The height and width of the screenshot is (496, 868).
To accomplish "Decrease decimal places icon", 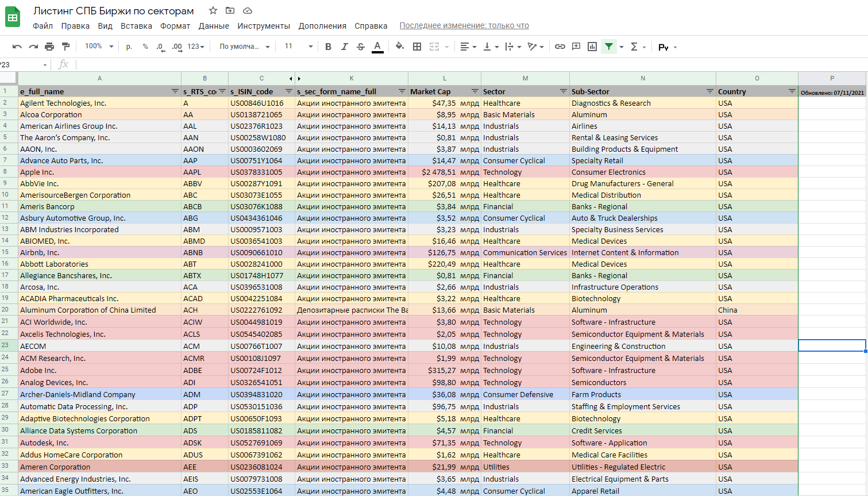I will (x=160, y=47).
